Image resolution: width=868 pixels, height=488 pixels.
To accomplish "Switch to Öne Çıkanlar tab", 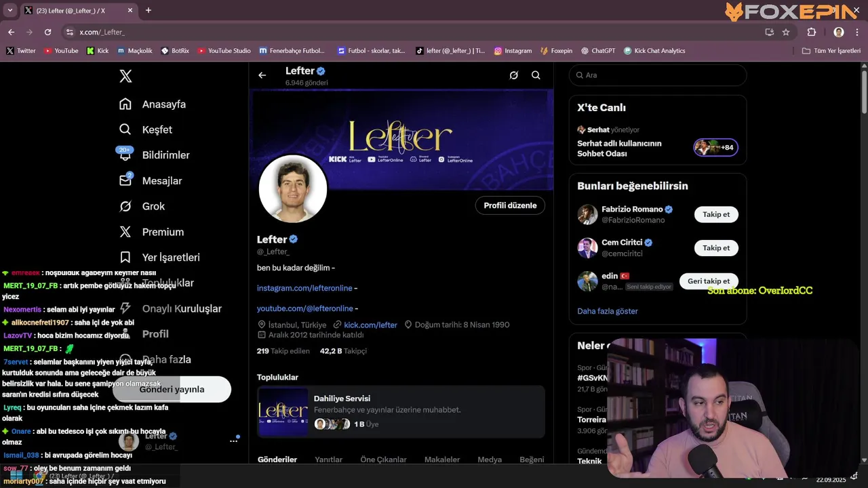I will click(383, 460).
